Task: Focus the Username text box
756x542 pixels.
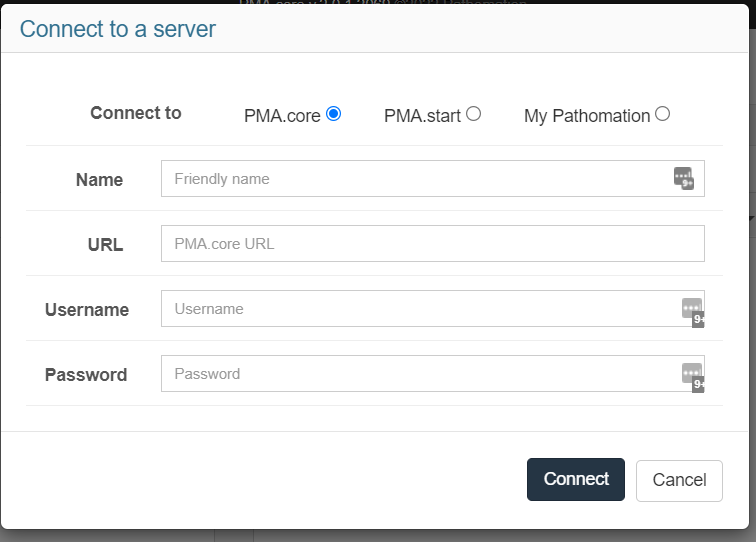Action: pyautogui.click(x=420, y=309)
